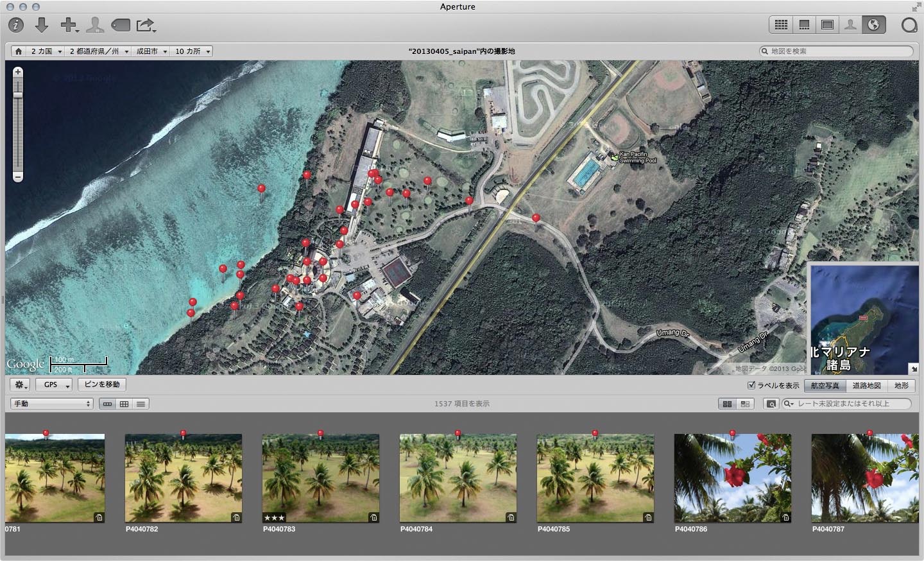Toggle the loupe magnifier near the rating filter

click(771, 404)
